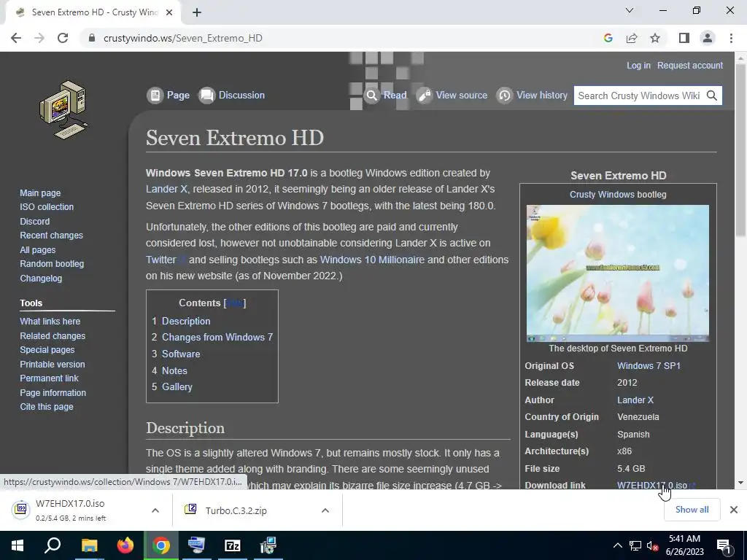The image size is (747, 560).
Task: Open Page information link
Action: click(53, 392)
